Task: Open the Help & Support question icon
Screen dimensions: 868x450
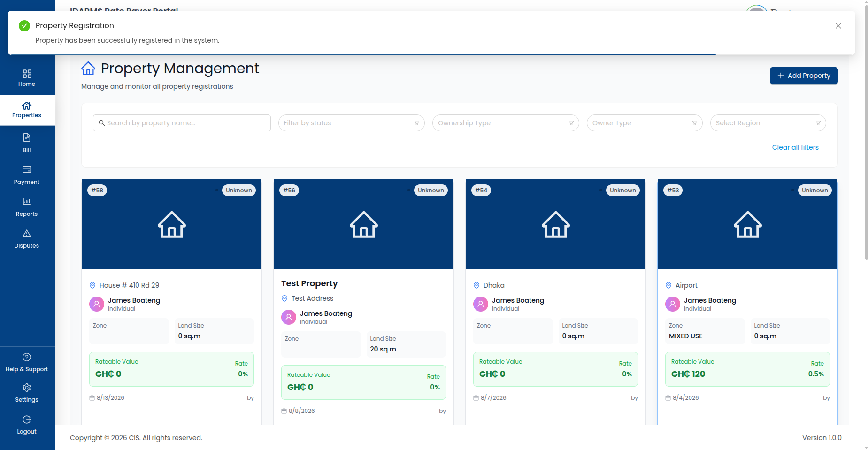Action: click(x=27, y=357)
